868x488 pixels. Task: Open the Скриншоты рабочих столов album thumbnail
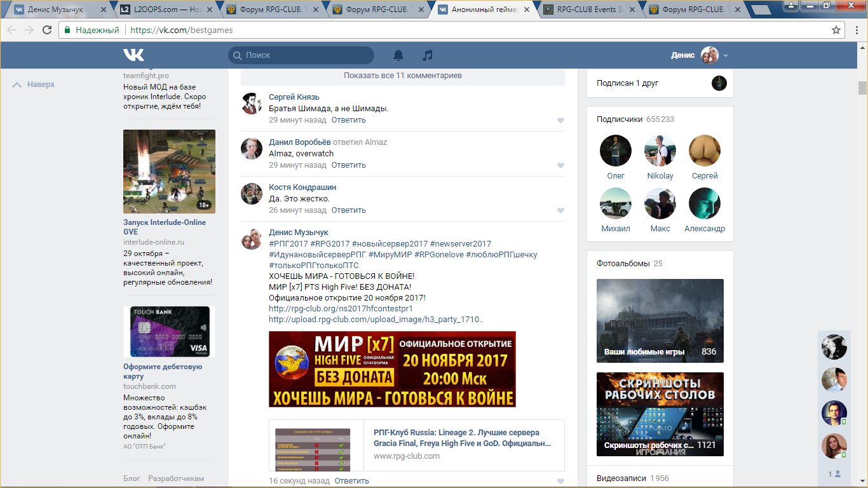660,414
